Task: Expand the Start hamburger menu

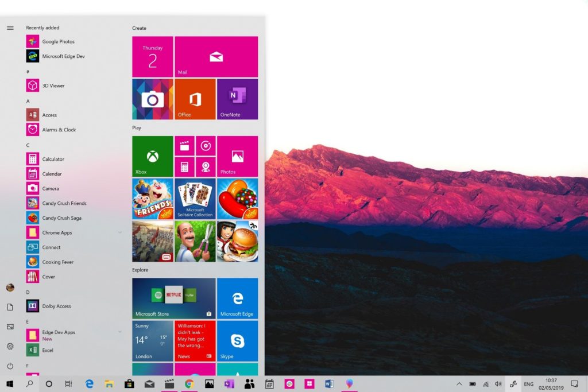Action: (10, 28)
